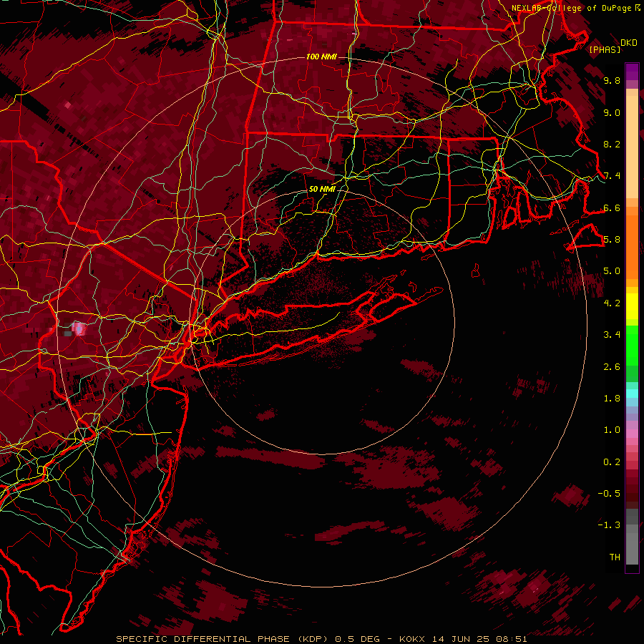
Task: Click the 0.2 legend value
Action: [612, 462]
